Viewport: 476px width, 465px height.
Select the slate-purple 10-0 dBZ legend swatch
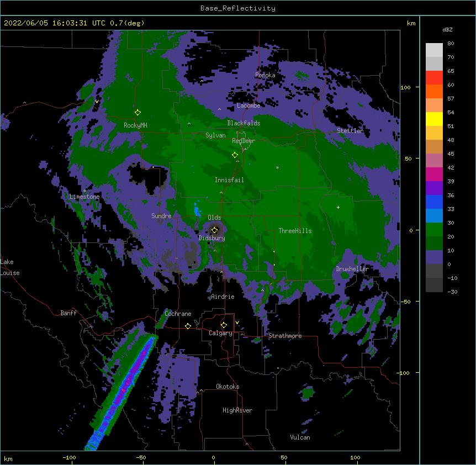point(434,257)
